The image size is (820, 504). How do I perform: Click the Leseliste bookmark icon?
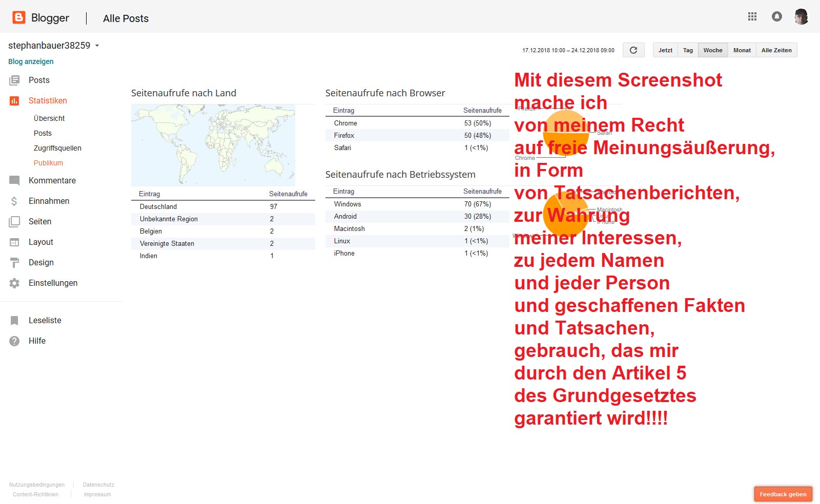14,321
